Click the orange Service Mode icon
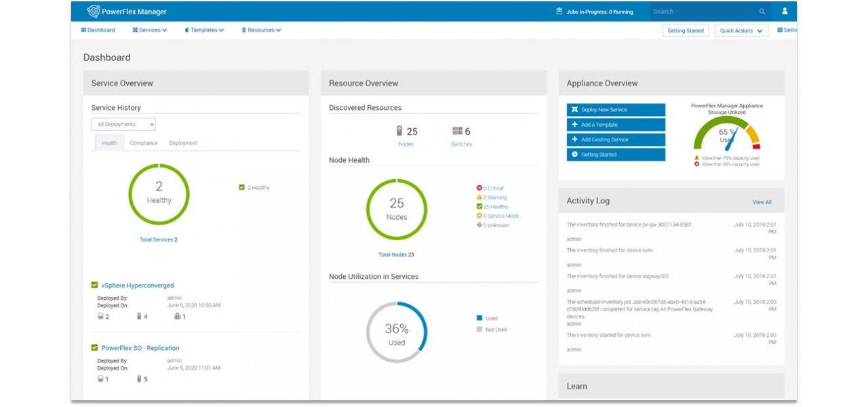Screen dimensions: 868x407 click(x=479, y=216)
